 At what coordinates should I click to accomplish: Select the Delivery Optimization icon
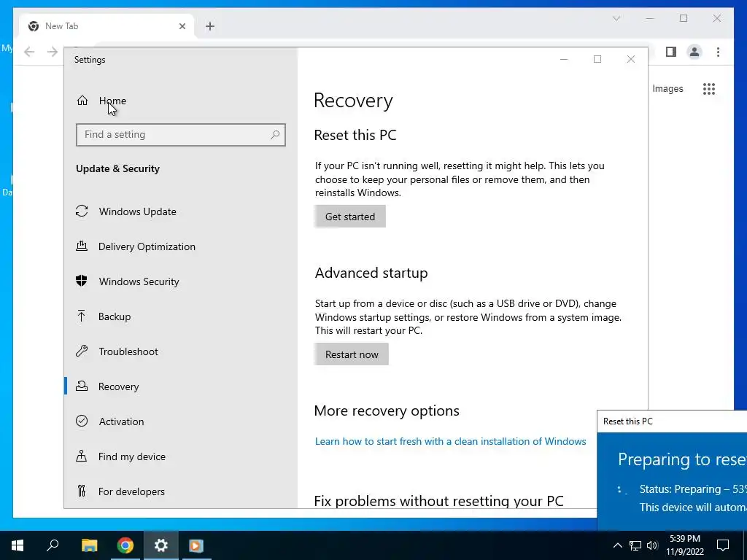click(82, 246)
